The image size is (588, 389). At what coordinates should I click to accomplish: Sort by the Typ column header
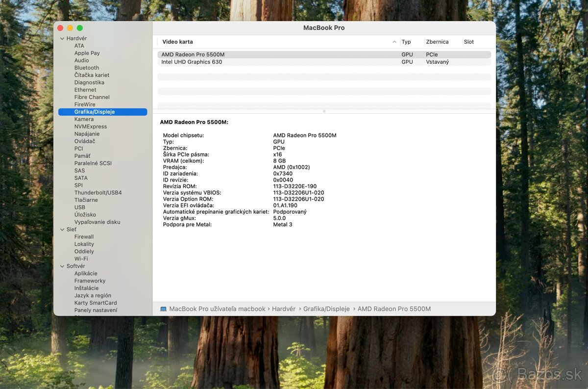click(406, 42)
